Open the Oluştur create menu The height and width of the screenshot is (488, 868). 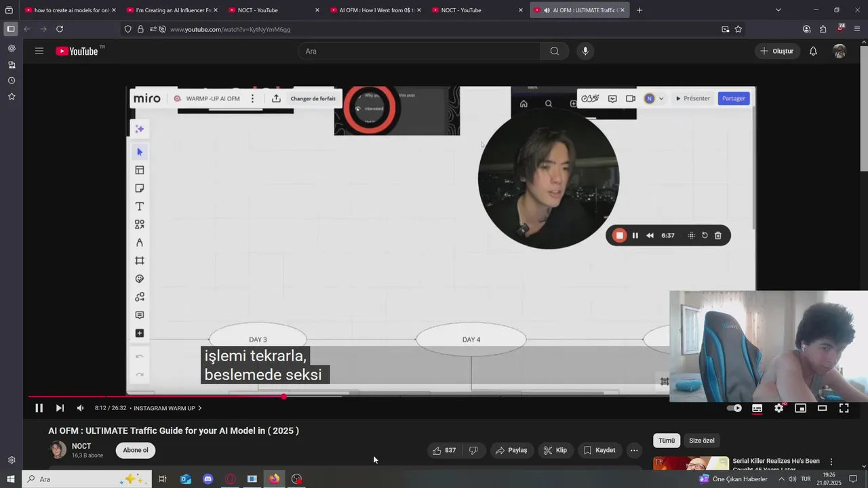[x=777, y=51]
